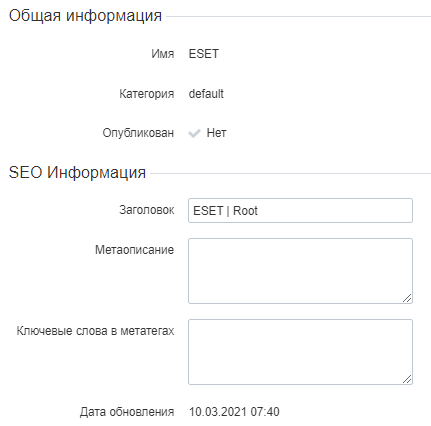Click the default category value
This screenshot has height=426, width=431.
206,94
